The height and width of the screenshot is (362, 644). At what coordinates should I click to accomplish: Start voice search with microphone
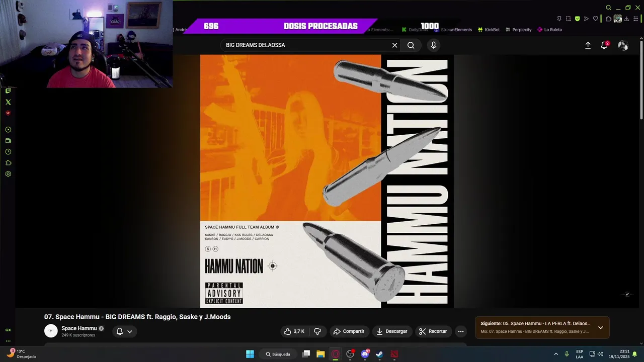434,45
